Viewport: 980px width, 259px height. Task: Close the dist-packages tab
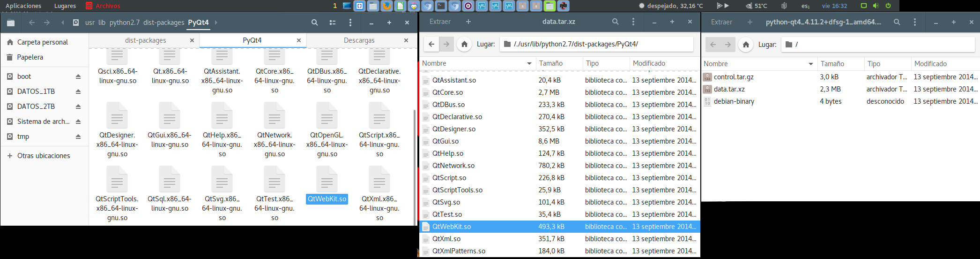pos(192,40)
